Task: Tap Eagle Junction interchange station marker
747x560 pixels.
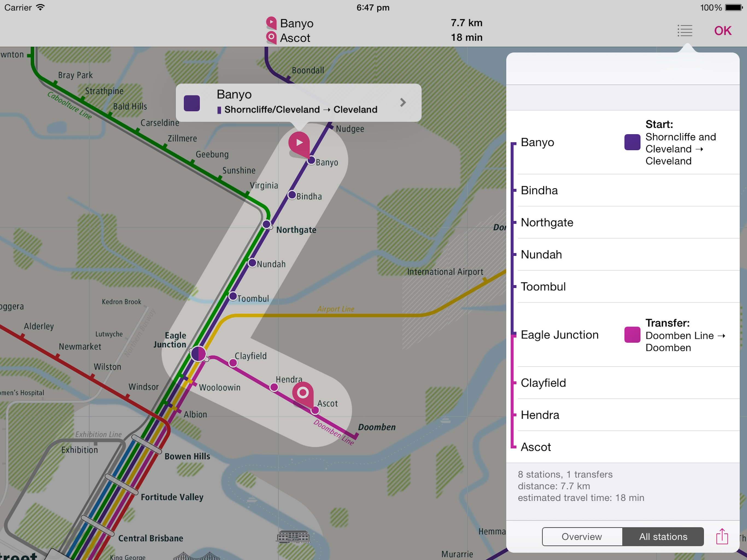Action: (x=198, y=354)
